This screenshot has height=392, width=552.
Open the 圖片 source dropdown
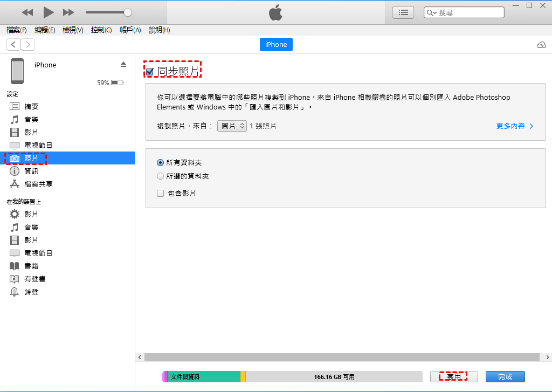pyautogui.click(x=232, y=126)
